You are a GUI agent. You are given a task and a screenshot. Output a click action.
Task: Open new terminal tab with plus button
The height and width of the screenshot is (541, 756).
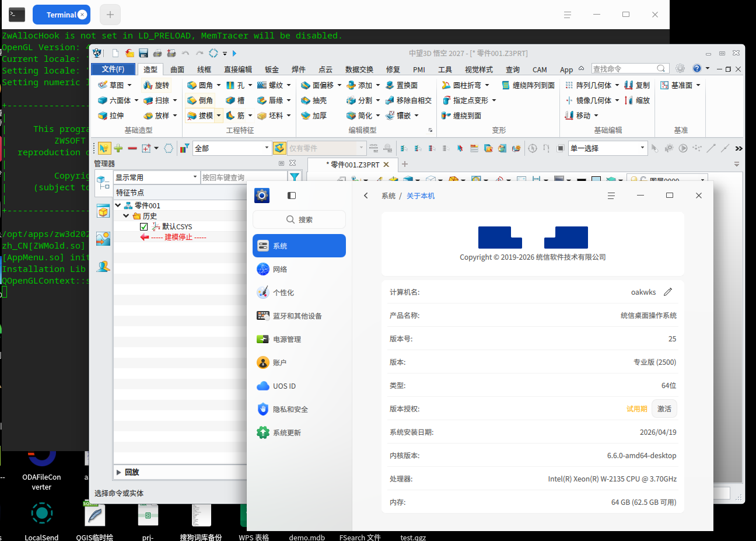pos(110,15)
